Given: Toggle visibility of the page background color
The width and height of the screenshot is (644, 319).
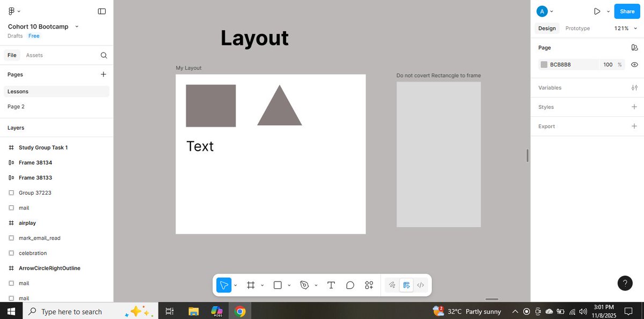Looking at the screenshot, I should [634, 64].
